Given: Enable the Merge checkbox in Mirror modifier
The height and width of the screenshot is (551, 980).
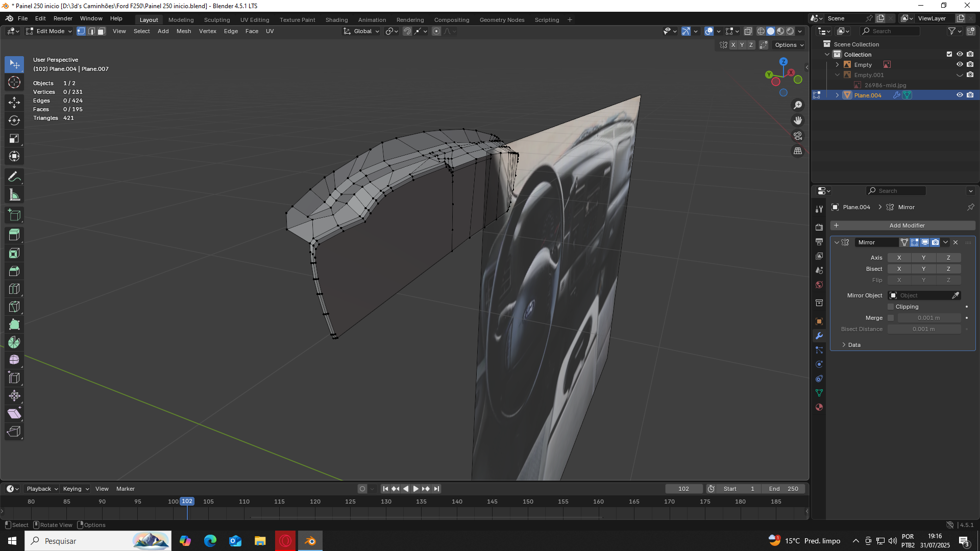Looking at the screenshot, I should coord(891,318).
